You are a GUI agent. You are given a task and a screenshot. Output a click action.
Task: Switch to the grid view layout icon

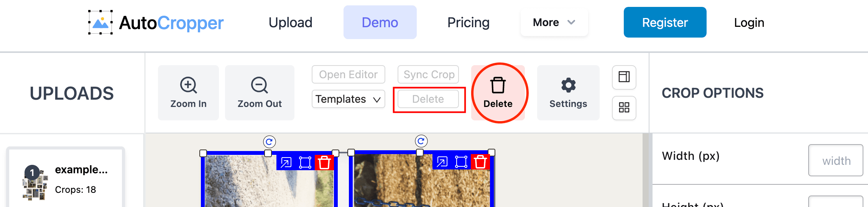(624, 108)
